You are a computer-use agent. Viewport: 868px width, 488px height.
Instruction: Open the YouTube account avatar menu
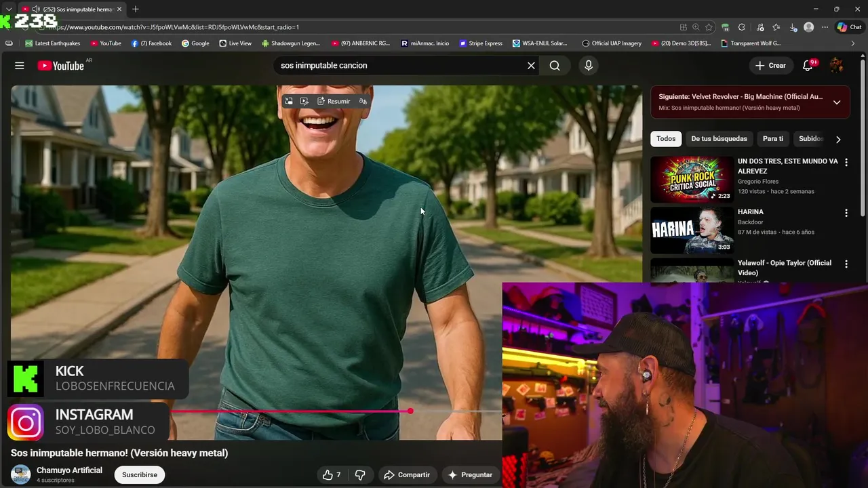837,66
